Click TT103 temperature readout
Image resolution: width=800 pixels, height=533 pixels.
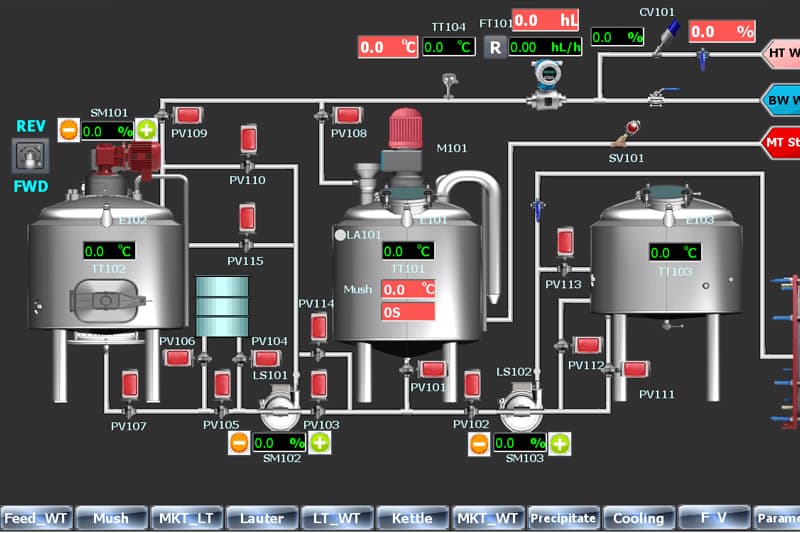coord(674,252)
